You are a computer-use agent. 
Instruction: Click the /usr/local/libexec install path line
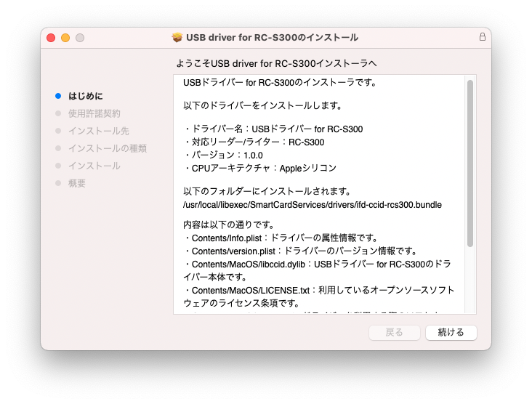[313, 205]
